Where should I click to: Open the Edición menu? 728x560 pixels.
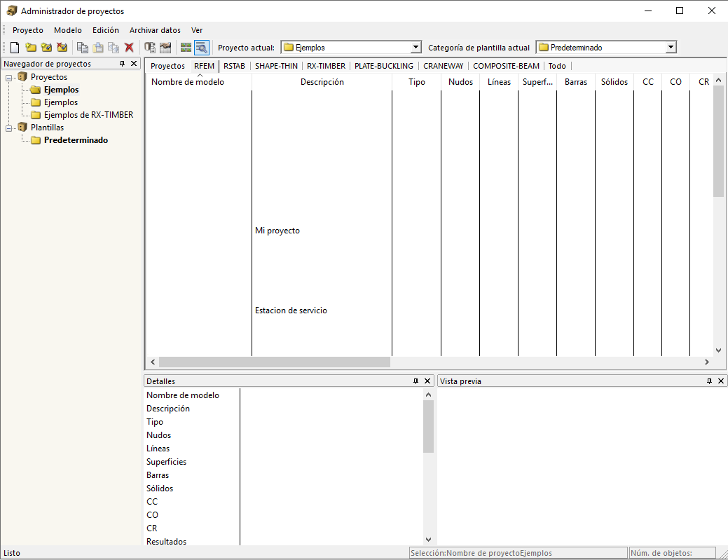(105, 30)
